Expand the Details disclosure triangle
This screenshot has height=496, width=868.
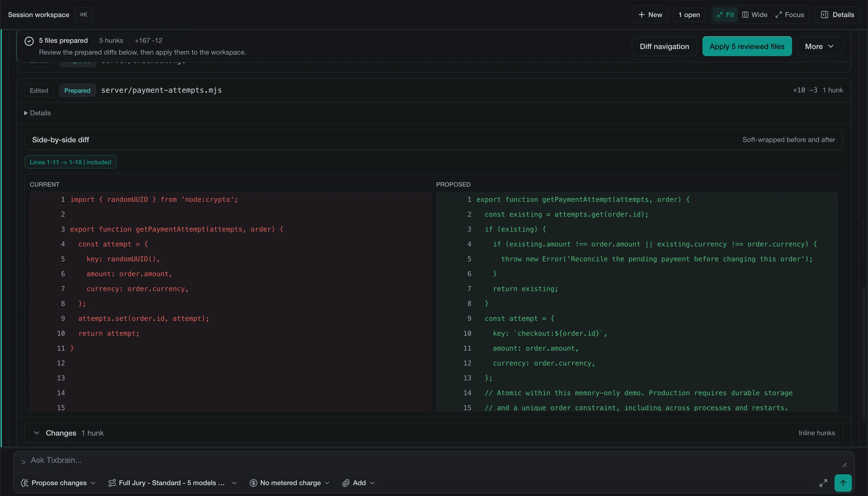click(26, 113)
